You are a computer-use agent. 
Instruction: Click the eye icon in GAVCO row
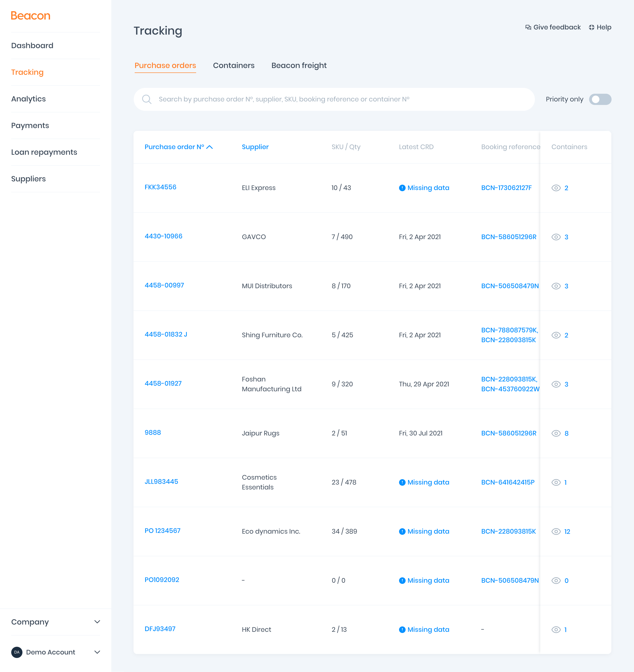pyautogui.click(x=556, y=237)
